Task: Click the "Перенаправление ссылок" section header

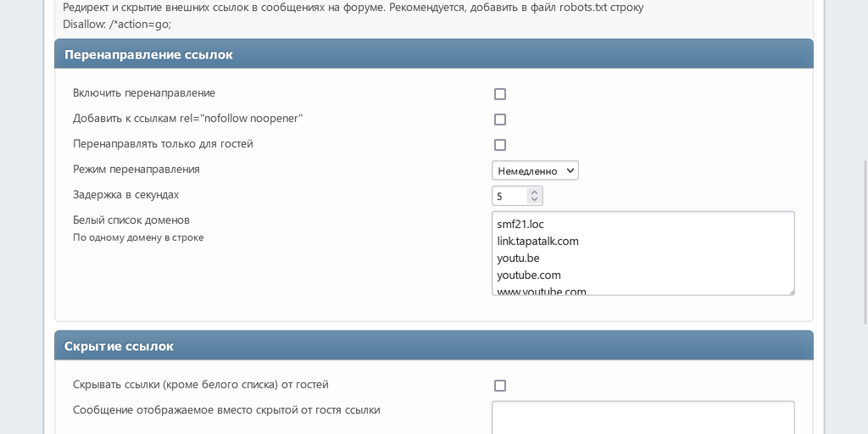Action: [x=148, y=54]
